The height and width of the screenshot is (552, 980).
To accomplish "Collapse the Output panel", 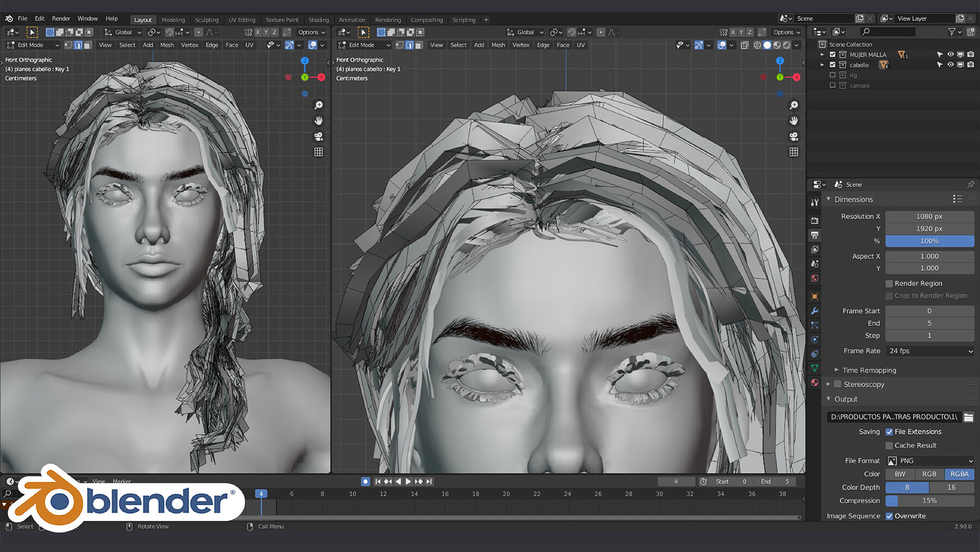I will point(829,399).
